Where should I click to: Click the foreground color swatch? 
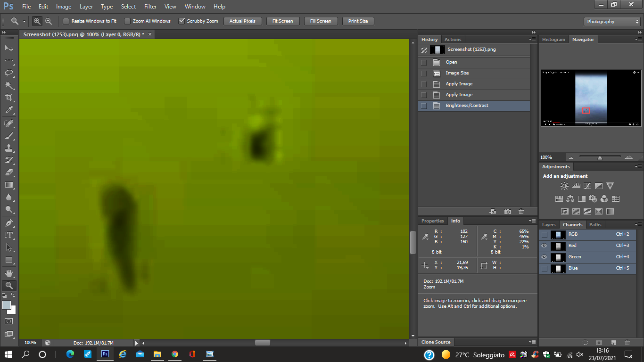pyautogui.click(x=7, y=305)
